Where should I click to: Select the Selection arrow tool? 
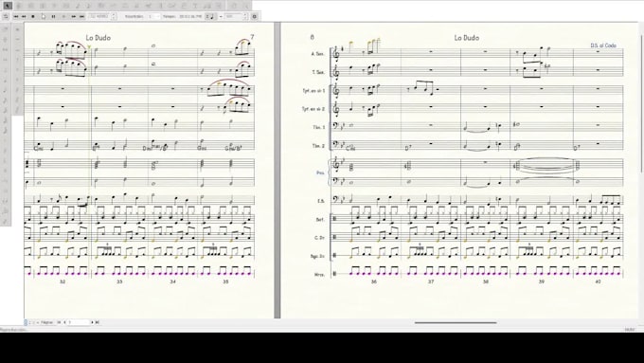[8, 6]
